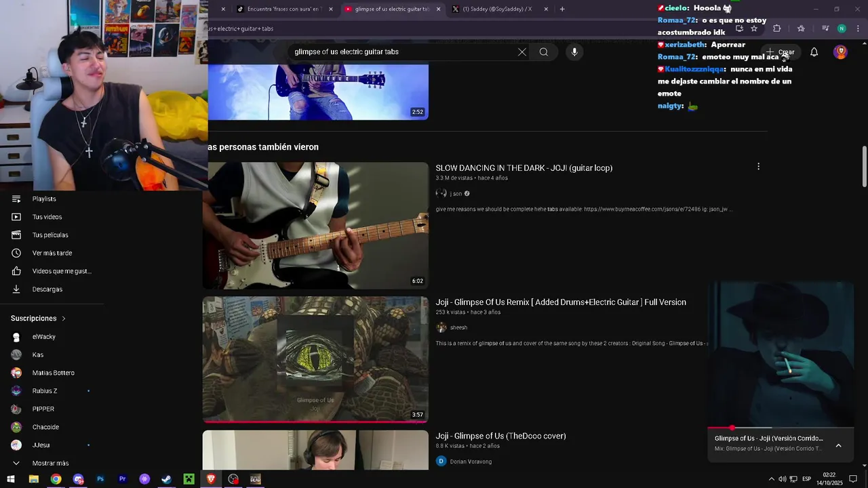Open Ver más tarde list
The width and height of the screenshot is (868, 488).
pyautogui.click(x=52, y=253)
